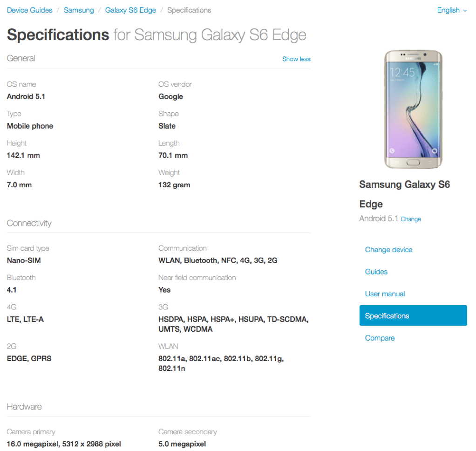Open the English language dropdown
This screenshot has height=451, width=476.
pyautogui.click(x=451, y=10)
